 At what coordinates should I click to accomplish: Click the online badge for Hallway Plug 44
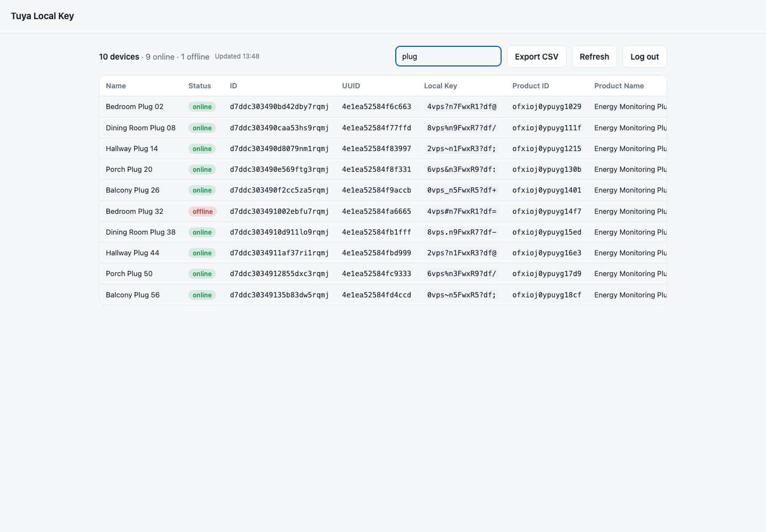202,253
